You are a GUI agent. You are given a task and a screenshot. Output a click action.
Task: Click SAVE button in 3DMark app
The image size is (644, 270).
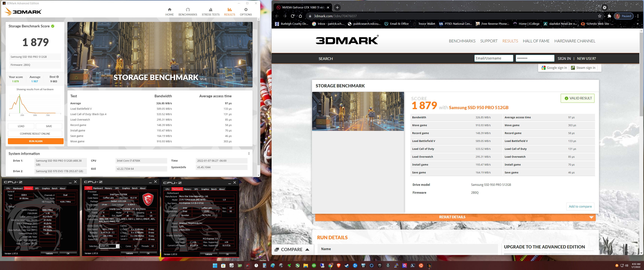[x=49, y=126]
